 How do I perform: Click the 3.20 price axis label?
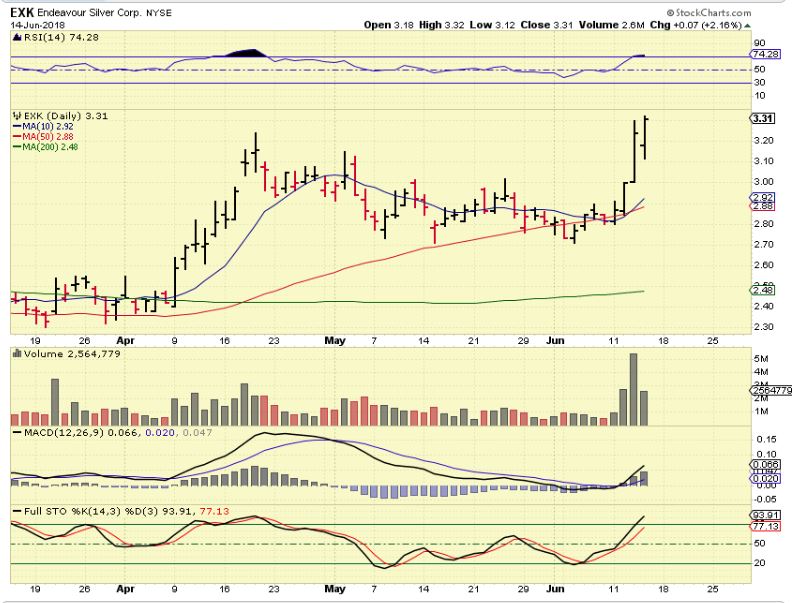(764, 141)
